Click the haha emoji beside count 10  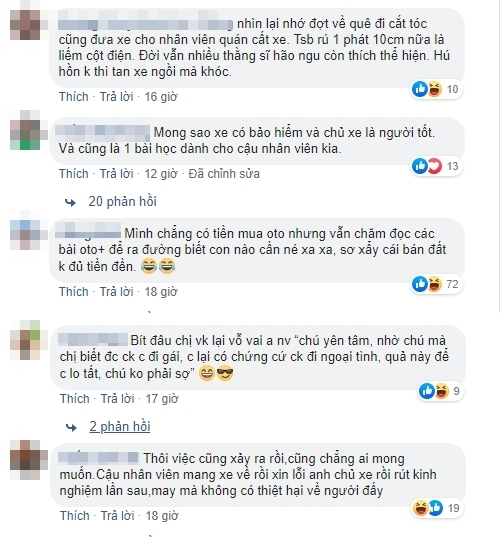coord(435,89)
